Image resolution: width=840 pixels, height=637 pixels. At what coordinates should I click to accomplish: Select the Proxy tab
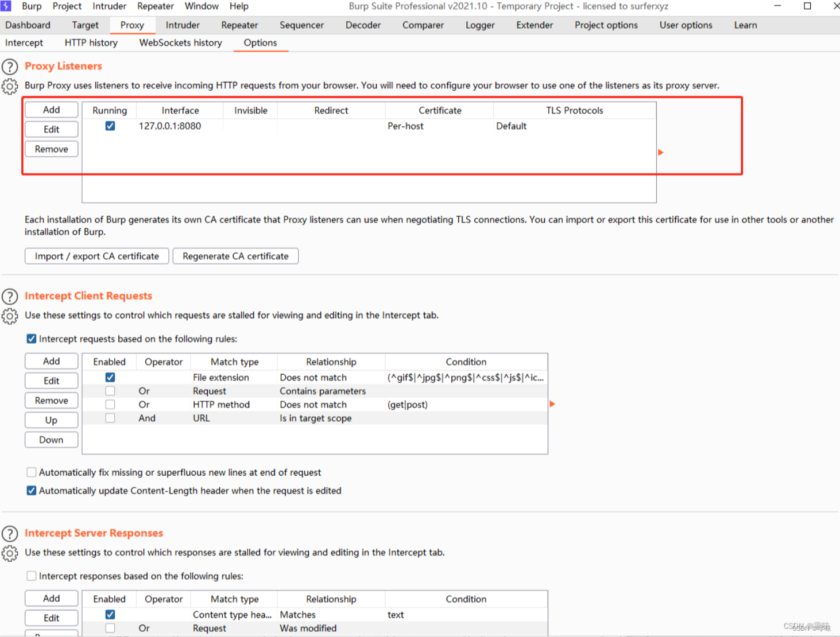pyautogui.click(x=132, y=25)
